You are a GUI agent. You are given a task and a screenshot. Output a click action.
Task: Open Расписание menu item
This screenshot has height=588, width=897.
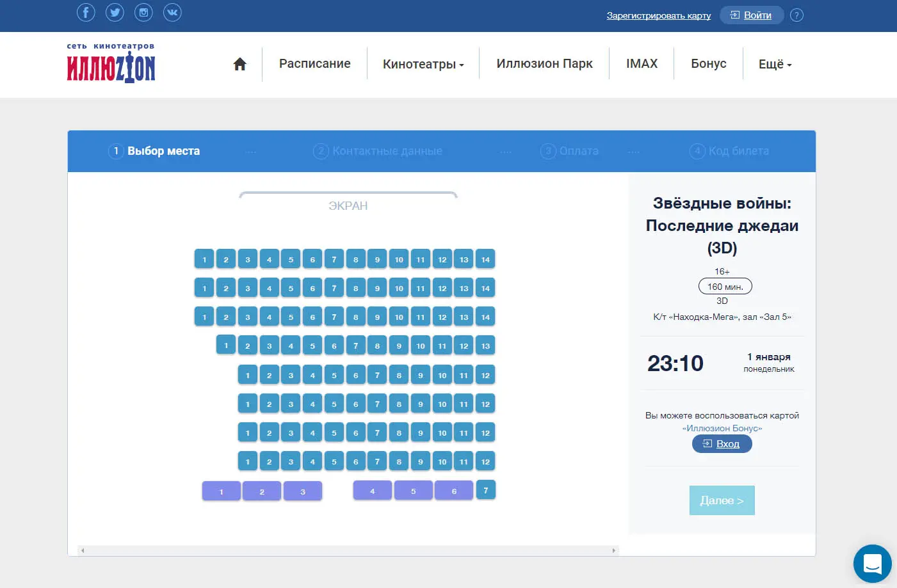315,63
